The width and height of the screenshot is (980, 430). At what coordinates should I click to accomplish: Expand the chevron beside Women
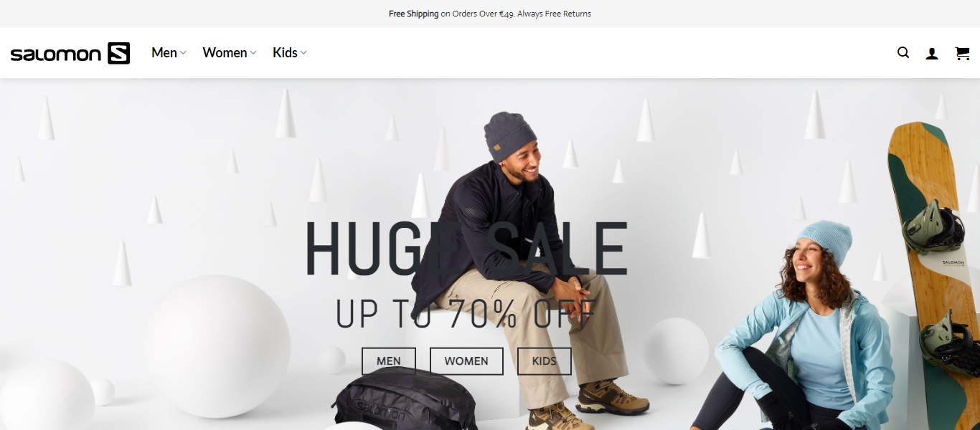[253, 53]
